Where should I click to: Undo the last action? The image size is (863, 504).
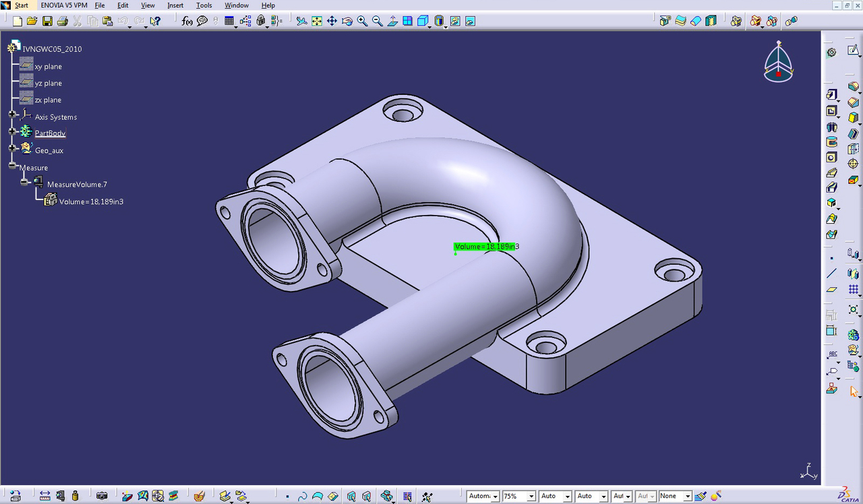click(x=123, y=22)
